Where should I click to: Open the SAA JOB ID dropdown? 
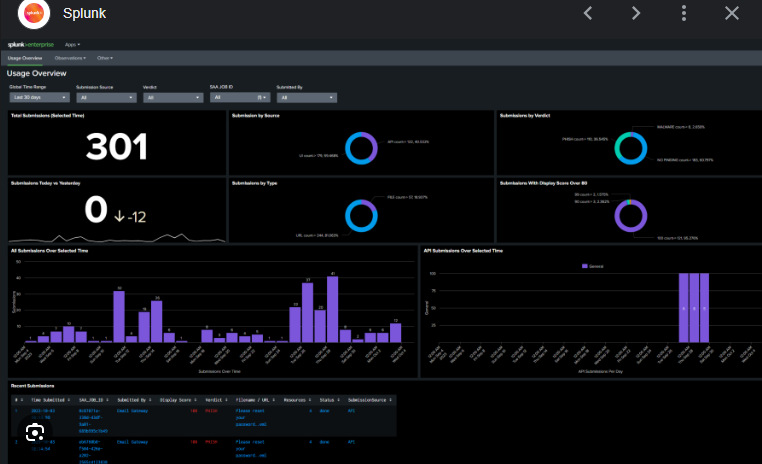(240, 97)
